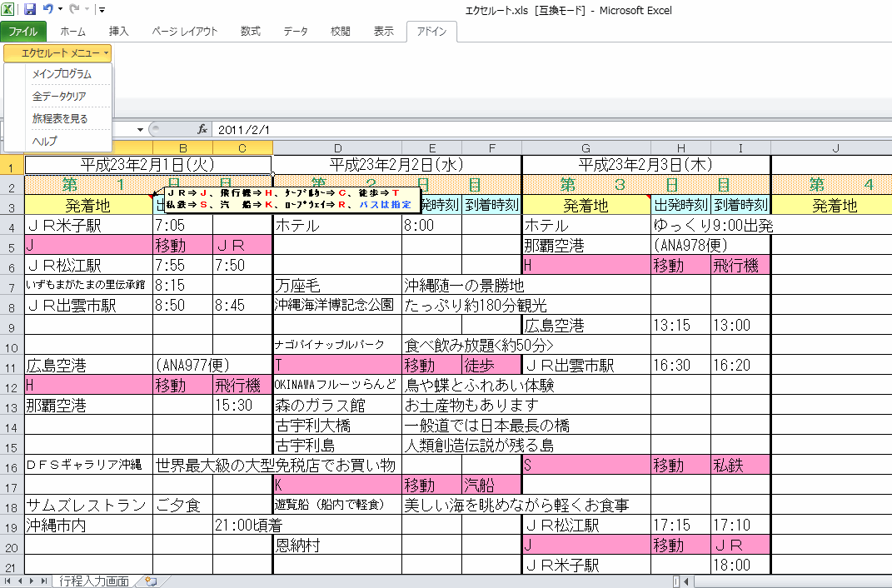Select cell 古宇利大橋
Screen dimensions: 892x588
point(337,425)
